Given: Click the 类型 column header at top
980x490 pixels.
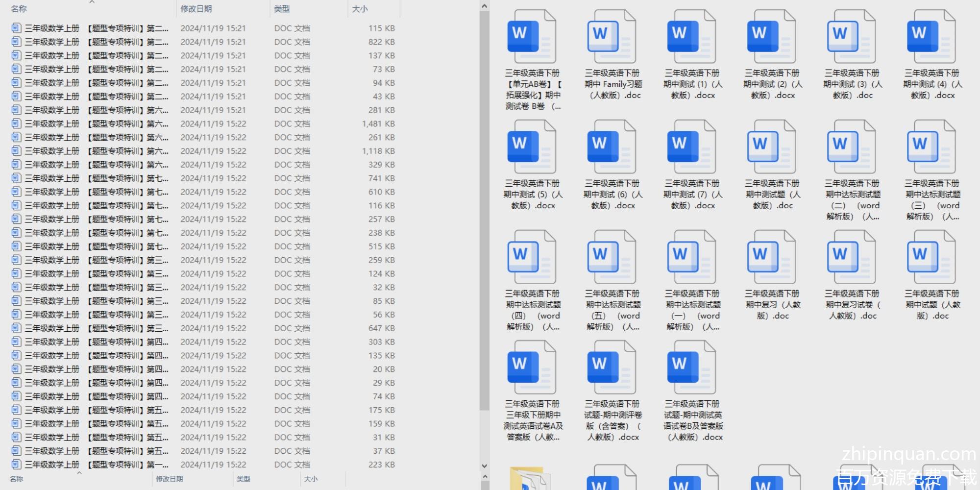Looking at the screenshot, I should (x=282, y=9).
